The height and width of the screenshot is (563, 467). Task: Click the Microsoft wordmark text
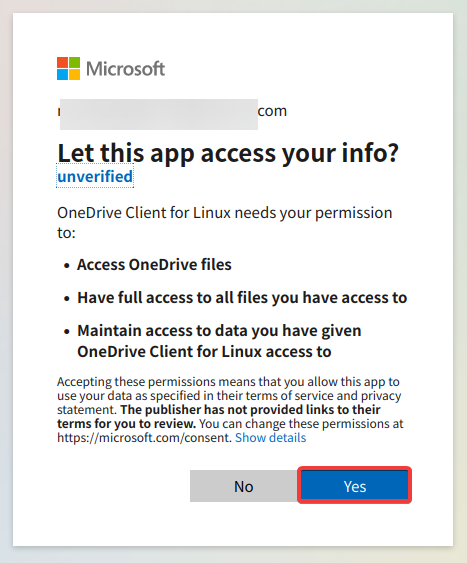pyautogui.click(x=126, y=69)
